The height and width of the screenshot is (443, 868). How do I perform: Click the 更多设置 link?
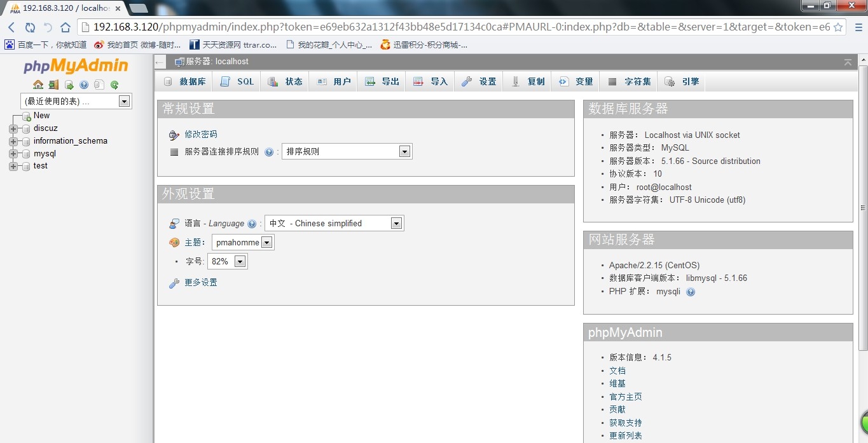tap(201, 283)
